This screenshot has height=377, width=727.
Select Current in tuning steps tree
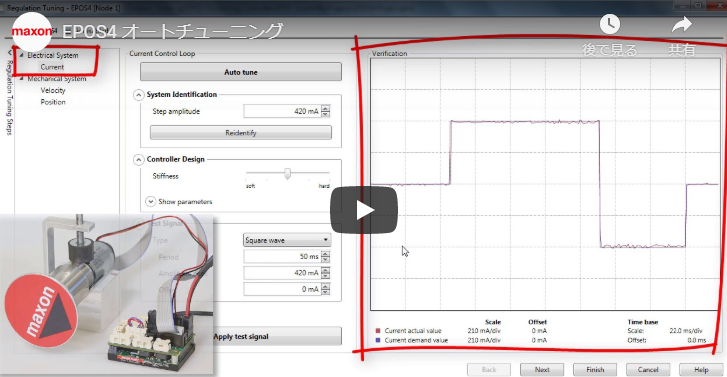click(x=52, y=67)
